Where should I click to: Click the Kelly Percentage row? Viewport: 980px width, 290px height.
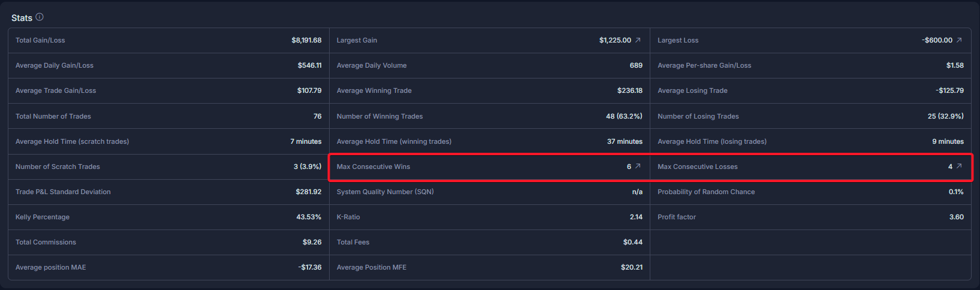(168, 217)
